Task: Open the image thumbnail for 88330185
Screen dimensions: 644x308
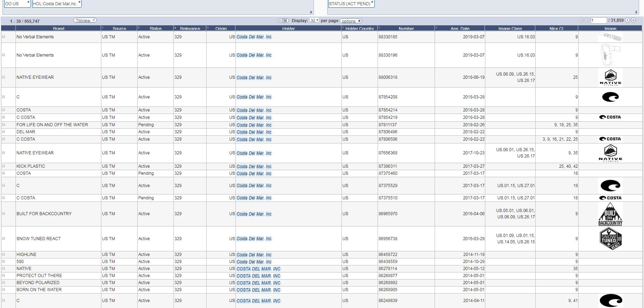Action: (611, 37)
